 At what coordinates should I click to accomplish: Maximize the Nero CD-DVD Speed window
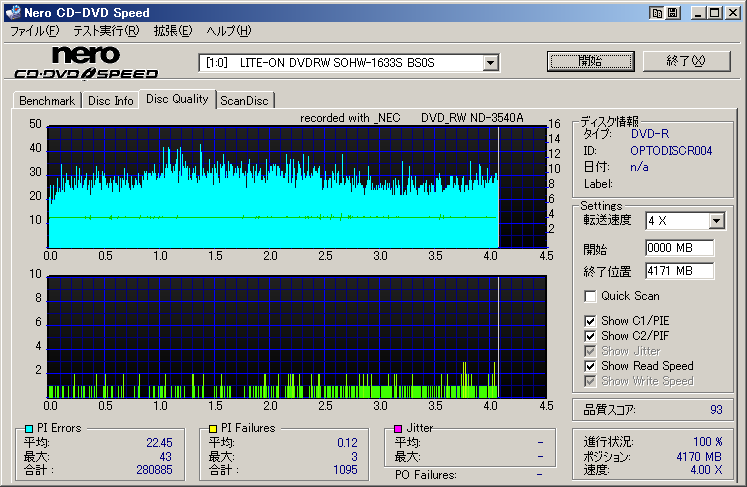tap(715, 13)
